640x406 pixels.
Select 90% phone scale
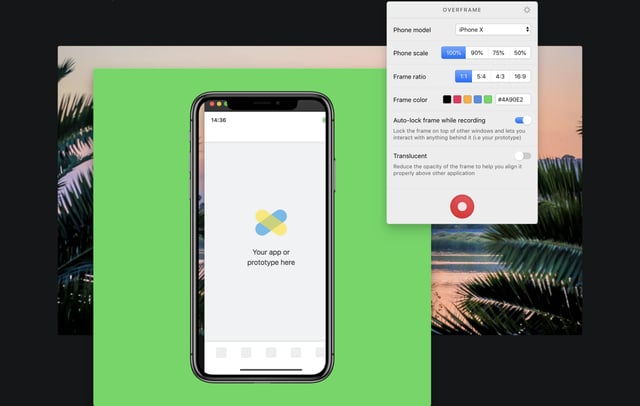click(x=477, y=53)
